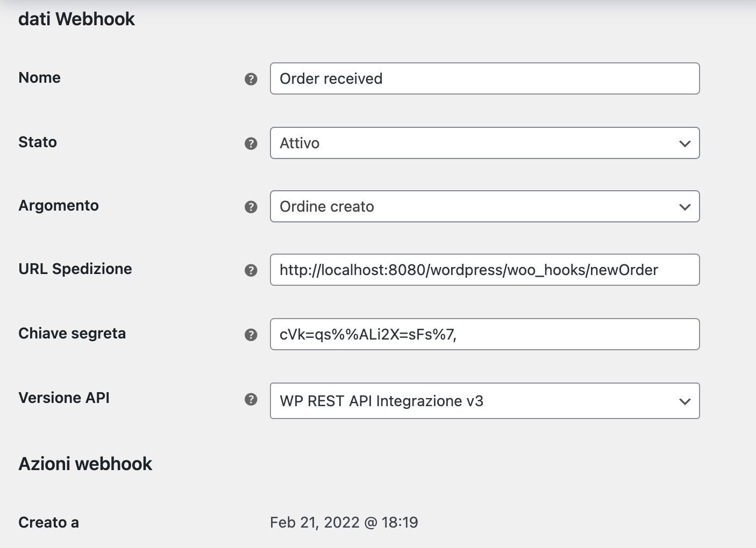Click the URL Spedizione help icon
The image size is (756, 548).
tap(251, 270)
